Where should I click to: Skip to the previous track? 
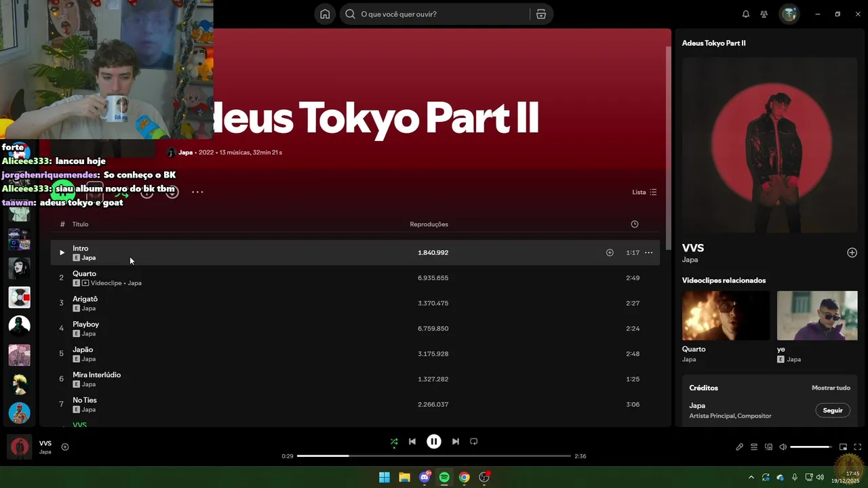pos(412,442)
